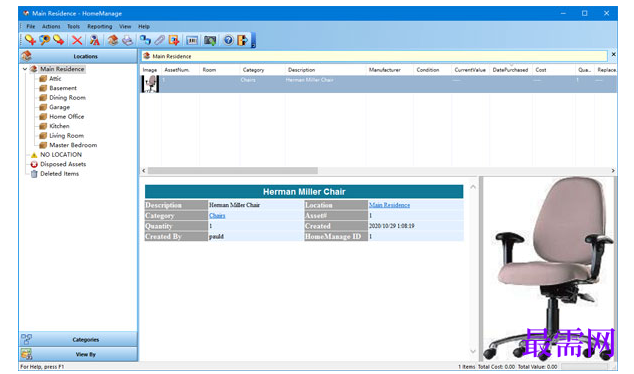Select the NO LOCATION node
This screenshot has width=634, height=374.
pos(61,154)
